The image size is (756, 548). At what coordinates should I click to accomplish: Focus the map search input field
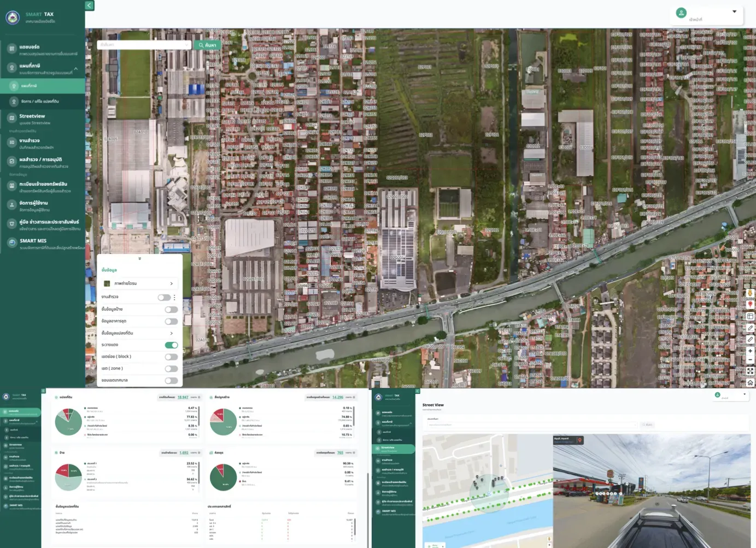tap(144, 45)
